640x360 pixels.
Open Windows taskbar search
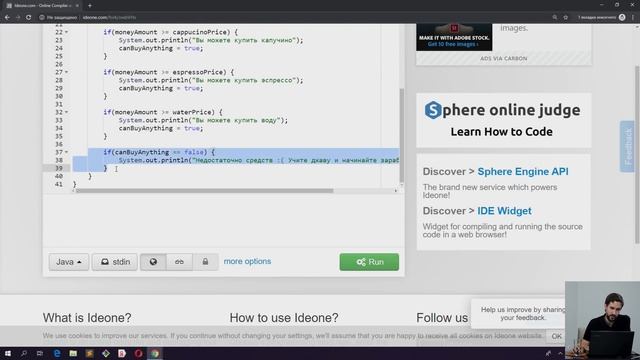(x=24, y=353)
